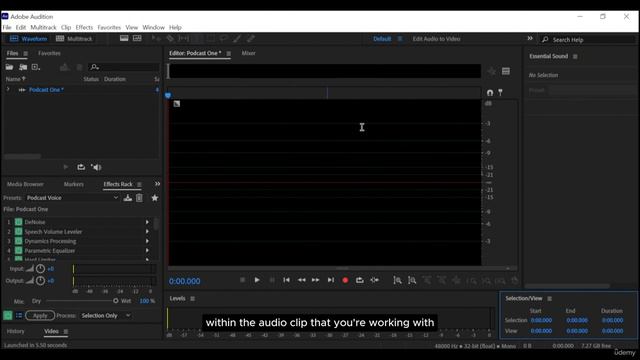
Task: Switch to the History tab
Action: click(16, 331)
